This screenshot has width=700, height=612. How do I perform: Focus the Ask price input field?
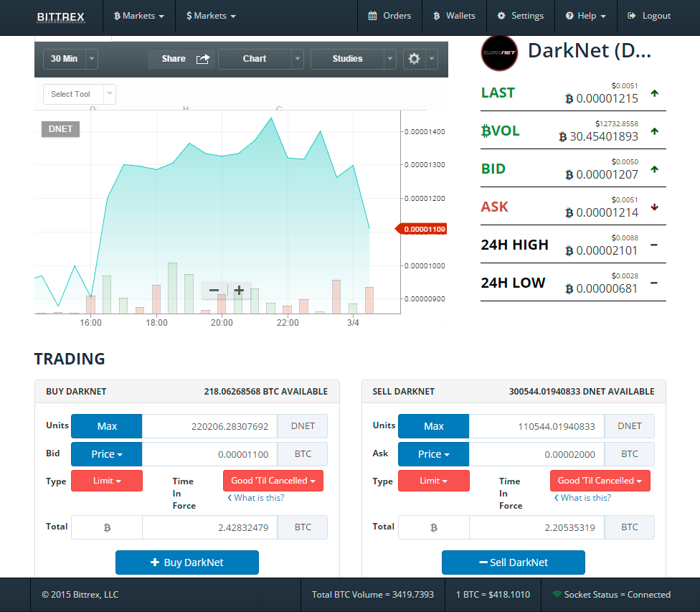[536, 454]
